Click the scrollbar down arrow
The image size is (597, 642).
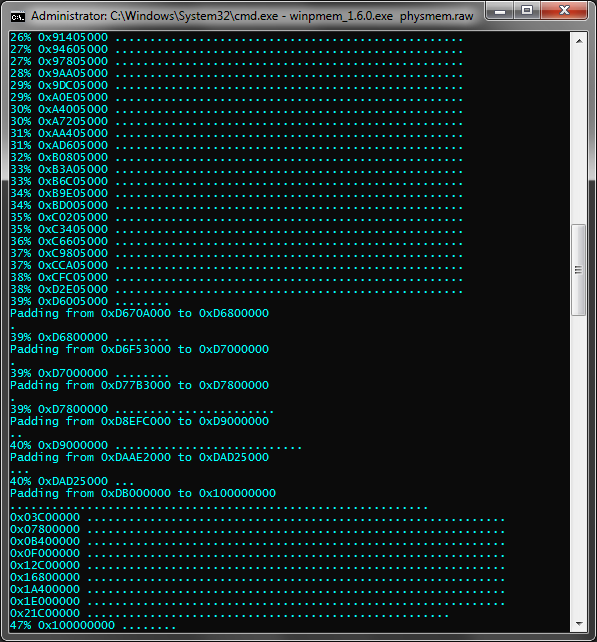(579, 624)
